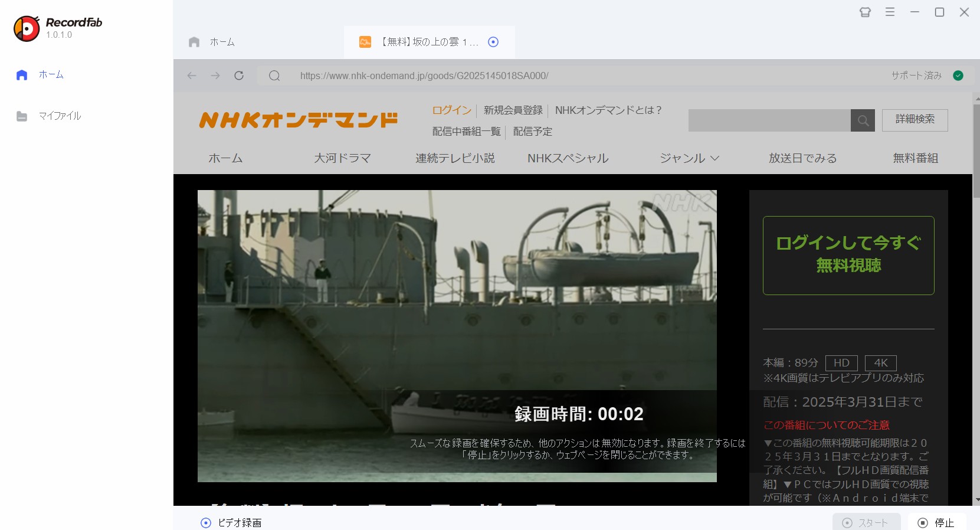Open 新規会員登録 link

pos(513,110)
